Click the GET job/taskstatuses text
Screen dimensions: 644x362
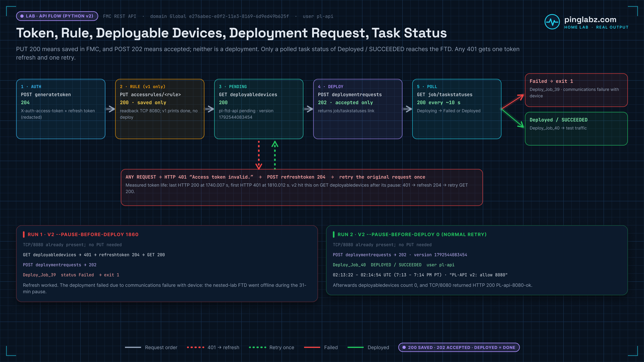pos(445,95)
